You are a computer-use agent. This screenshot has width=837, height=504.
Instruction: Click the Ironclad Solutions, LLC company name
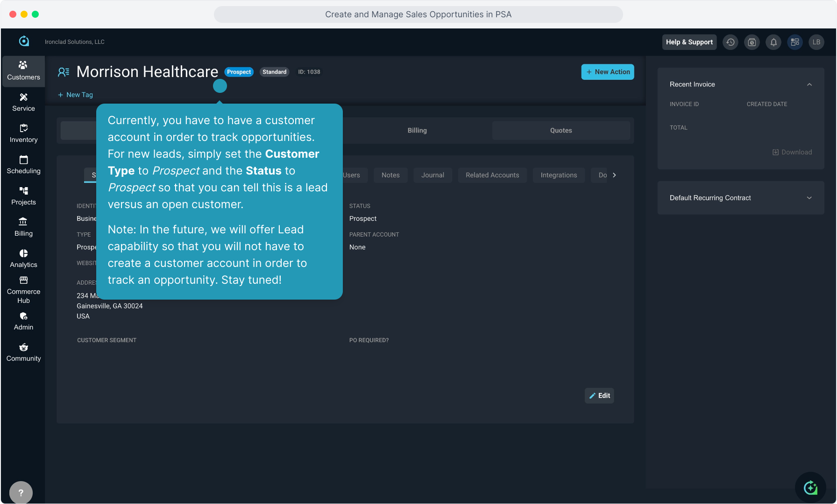75,42
